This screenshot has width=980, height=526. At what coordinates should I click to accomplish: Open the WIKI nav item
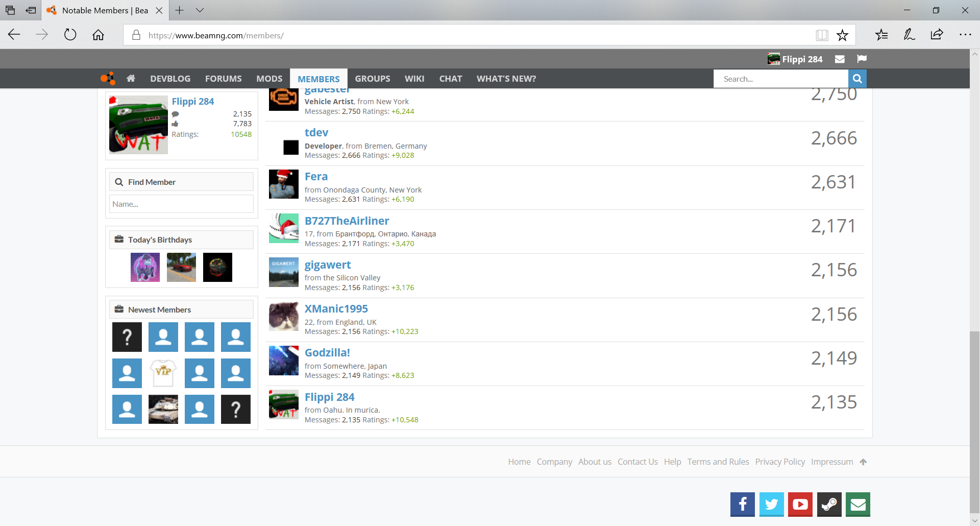click(x=414, y=79)
